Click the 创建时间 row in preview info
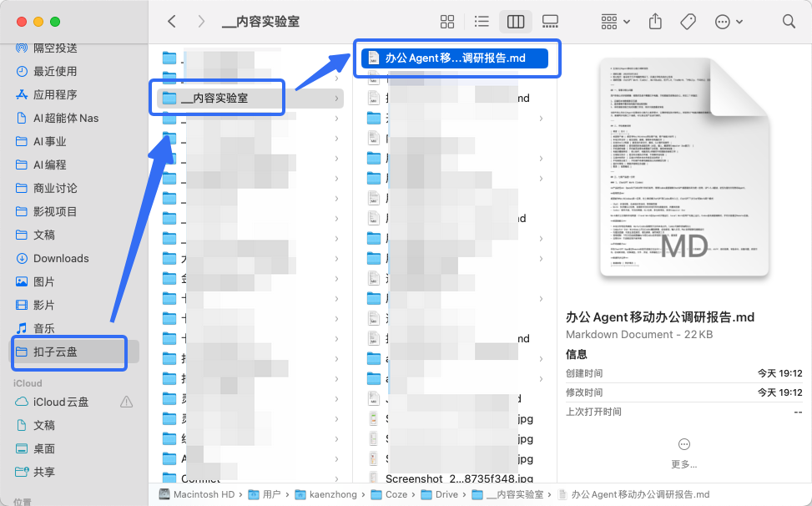This screenshot has height=506, width=812. [x=684, y=373]
